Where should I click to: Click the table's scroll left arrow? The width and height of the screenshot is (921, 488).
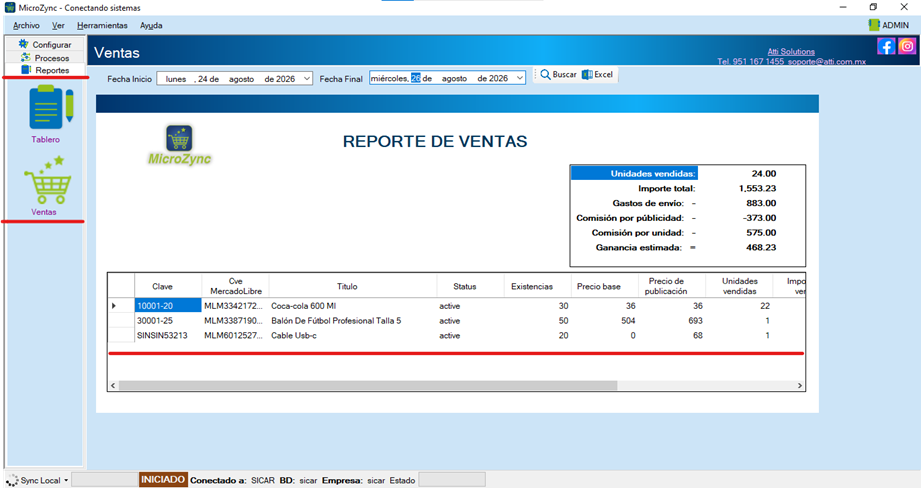[x=113, y=385]
